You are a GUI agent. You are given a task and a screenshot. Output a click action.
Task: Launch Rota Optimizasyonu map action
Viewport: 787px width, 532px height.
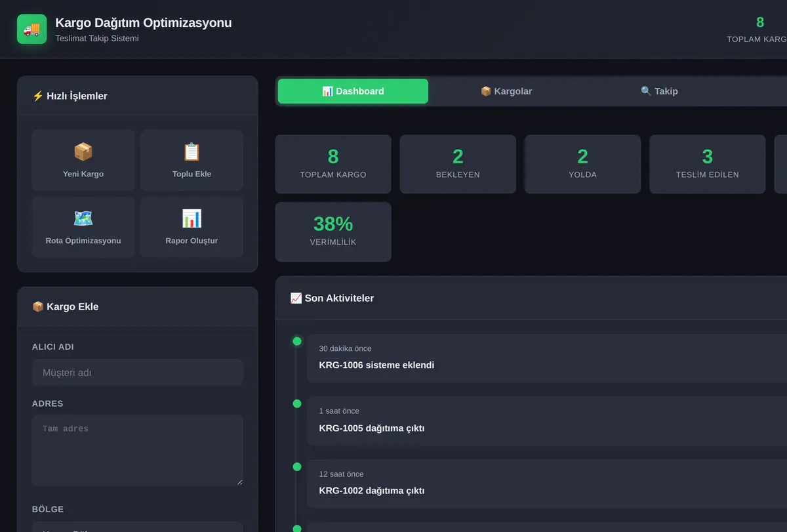coord(83,227)
